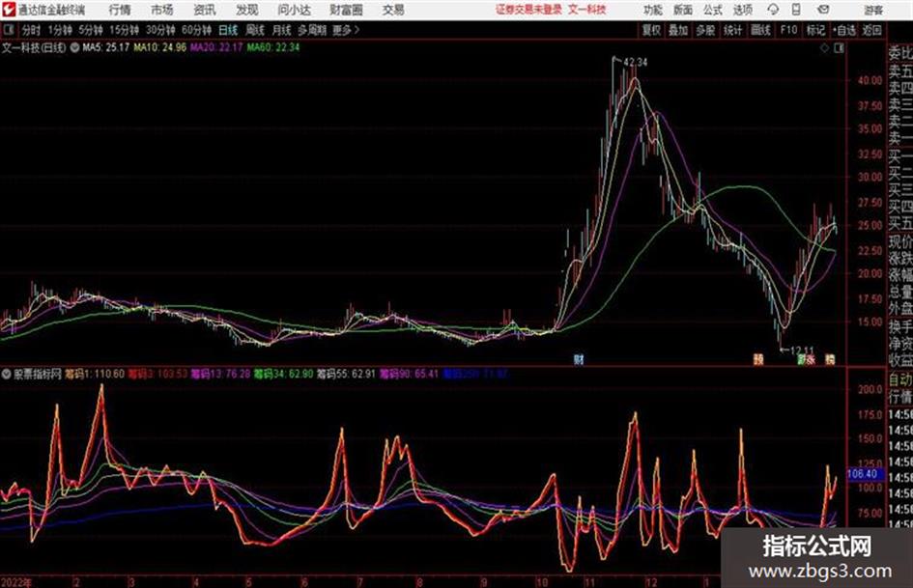Open the mail message icon

[x=823, y=10]
